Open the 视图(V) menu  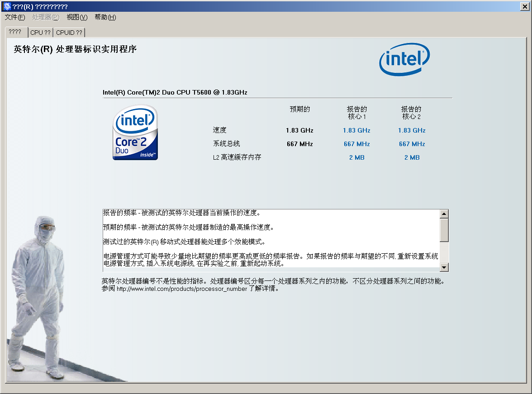(77, 17)
